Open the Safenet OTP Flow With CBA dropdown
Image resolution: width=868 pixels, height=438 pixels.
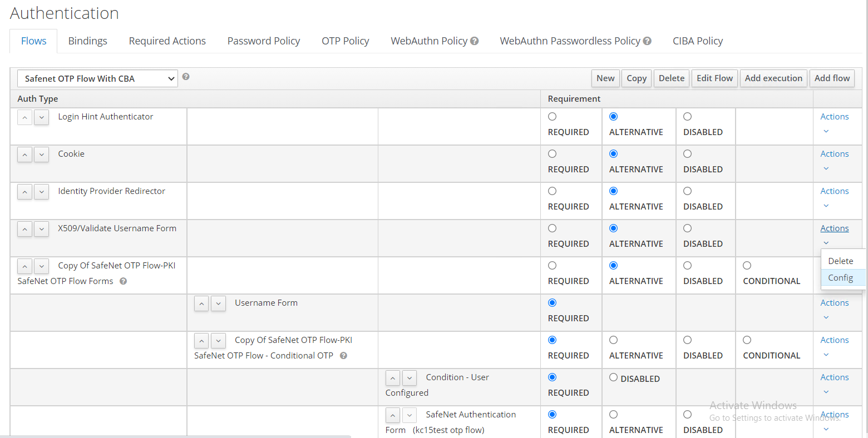point(97,78)
